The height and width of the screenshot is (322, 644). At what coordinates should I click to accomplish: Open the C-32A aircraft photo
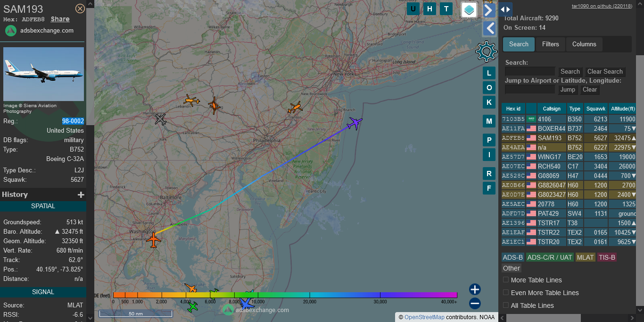point(44,74)
